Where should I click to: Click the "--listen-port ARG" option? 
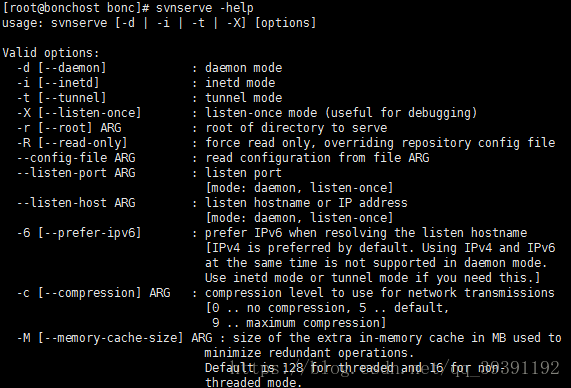tap(76, 173)
